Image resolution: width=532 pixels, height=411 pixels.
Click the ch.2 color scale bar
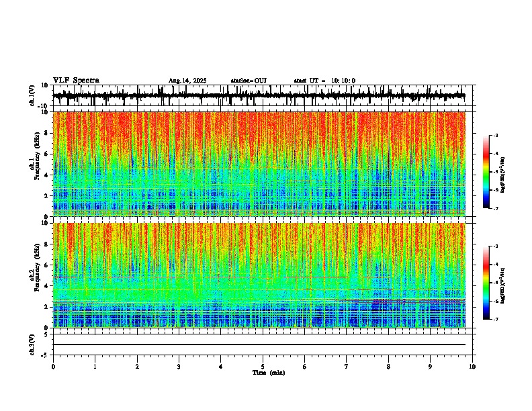click(486, 283)
